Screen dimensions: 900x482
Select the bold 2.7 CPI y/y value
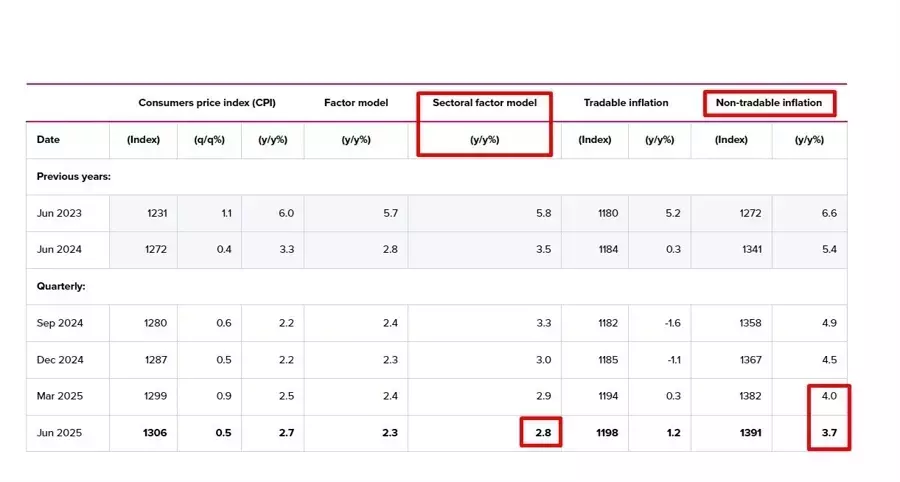286,433
